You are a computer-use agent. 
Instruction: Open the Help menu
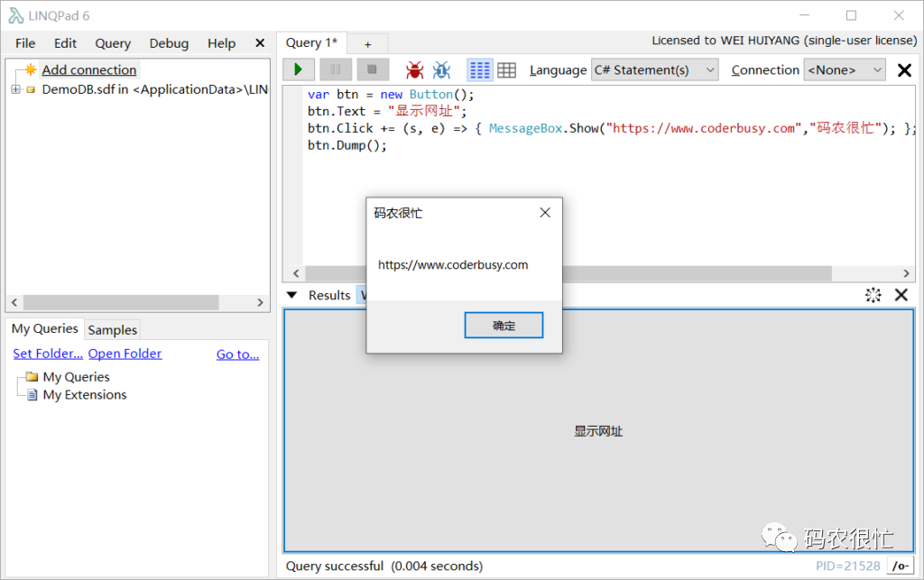click(221, 43)
